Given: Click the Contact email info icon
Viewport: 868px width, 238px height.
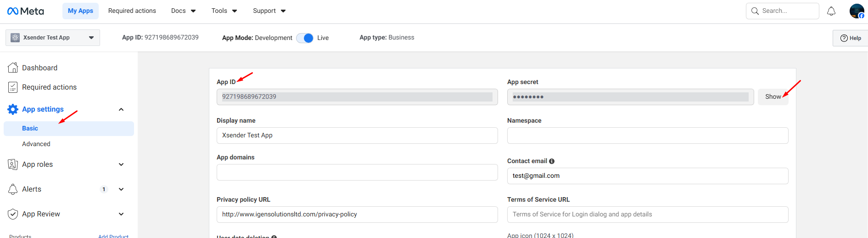Looking at the screenshot, I should [552, 161].
